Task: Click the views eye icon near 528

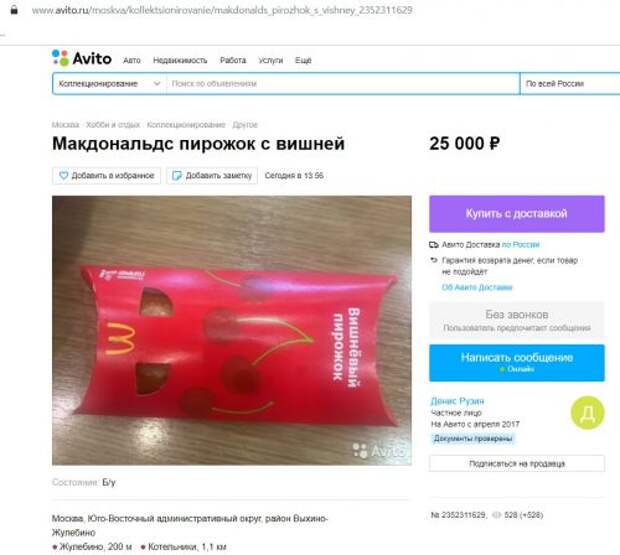Action: click(x=497, y=515)
